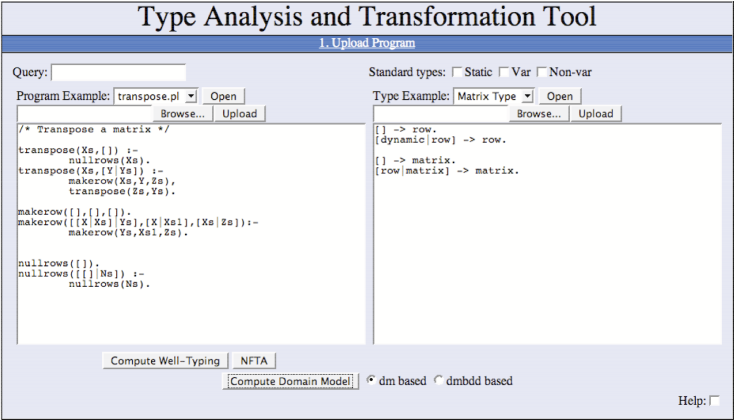This screenshot has width=734, height=420.
Task: Open the Program Example dropdown transpose.pl
Action: coord(156,96)
